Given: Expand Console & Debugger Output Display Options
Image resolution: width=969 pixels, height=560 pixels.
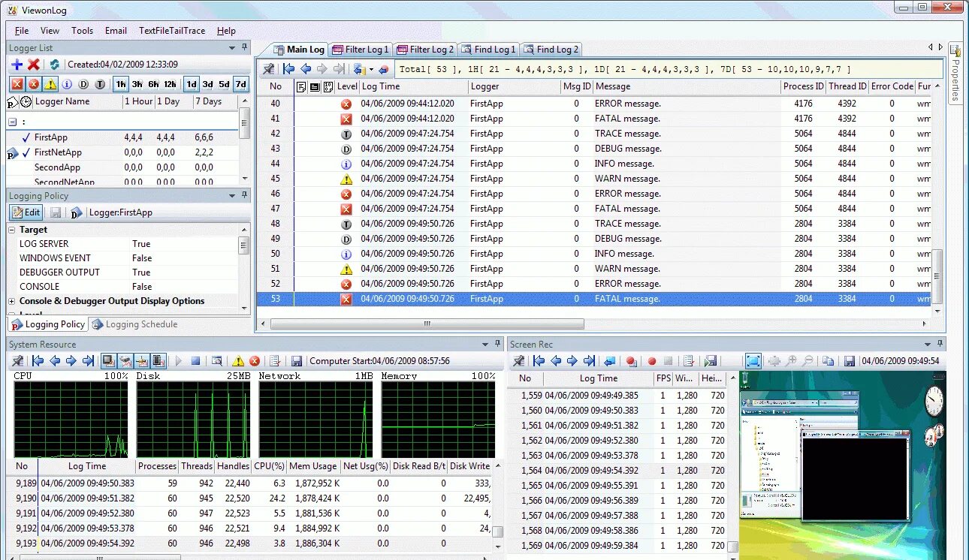Looking at the screenshot, I should tap(12, 301).
